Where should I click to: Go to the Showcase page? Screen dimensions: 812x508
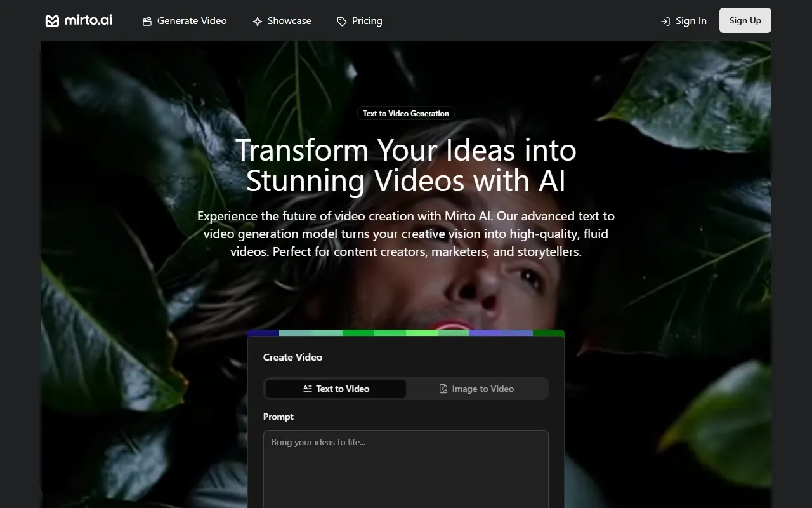[289, 21]
